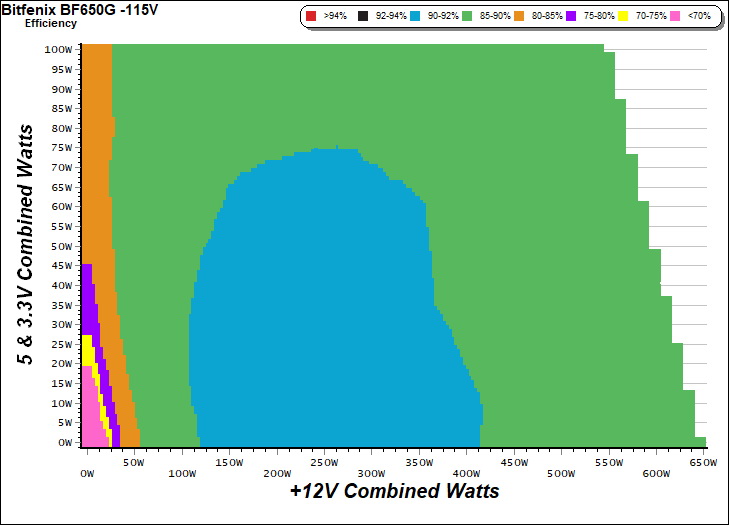Click the +12V Combined Watts axis title
Viewport: 729px width, 525px height.
(x=394, y=492)
